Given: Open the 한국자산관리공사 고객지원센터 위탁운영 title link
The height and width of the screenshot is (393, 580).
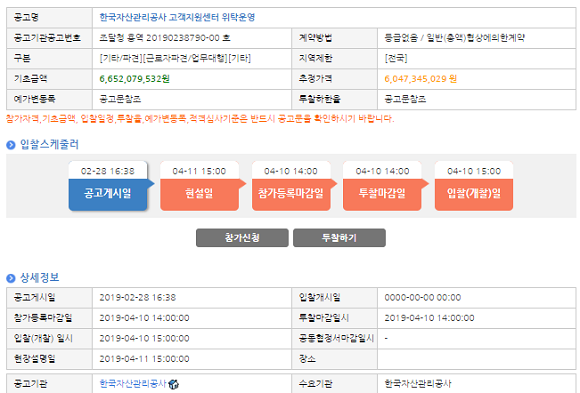Looking at the screenshot, I should 177,17.
